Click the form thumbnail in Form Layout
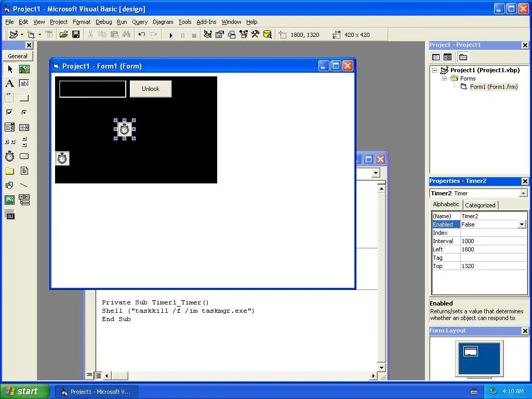The image size is (532, 399). pyautogui.click(x=471, y=351)
